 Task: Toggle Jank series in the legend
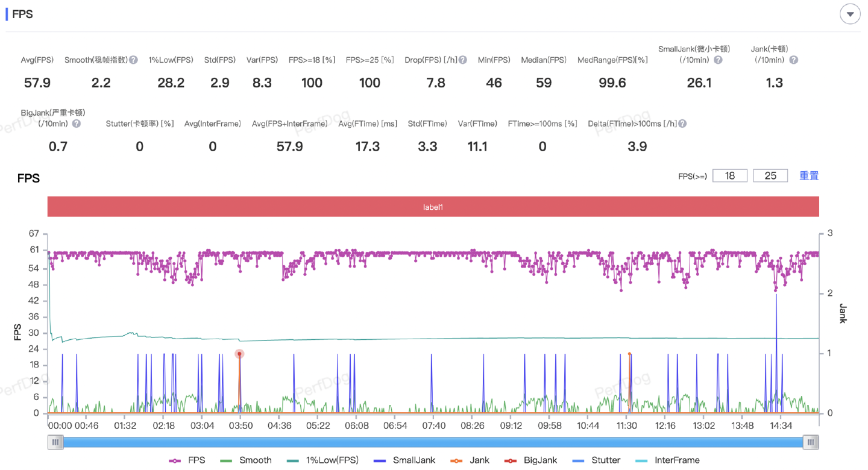(x=470, y=460)
